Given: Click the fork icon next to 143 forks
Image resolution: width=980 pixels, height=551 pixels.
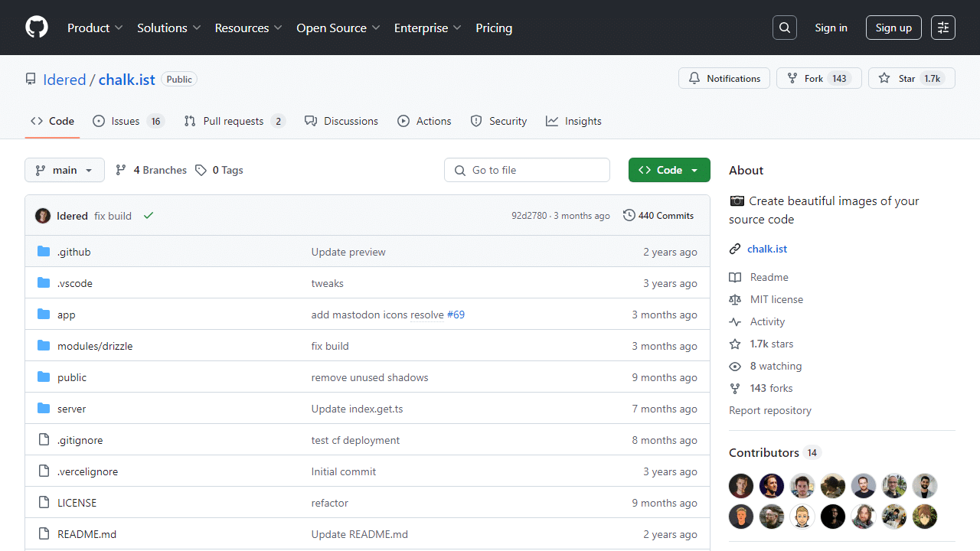Looking at the screenshot, I should tap(735, 388).
